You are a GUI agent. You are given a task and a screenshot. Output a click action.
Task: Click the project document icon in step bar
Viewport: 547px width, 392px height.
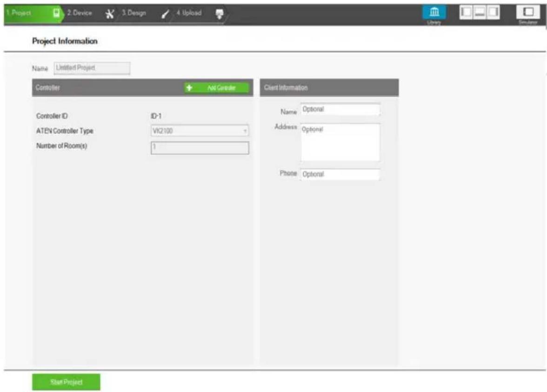pos(56,13)
